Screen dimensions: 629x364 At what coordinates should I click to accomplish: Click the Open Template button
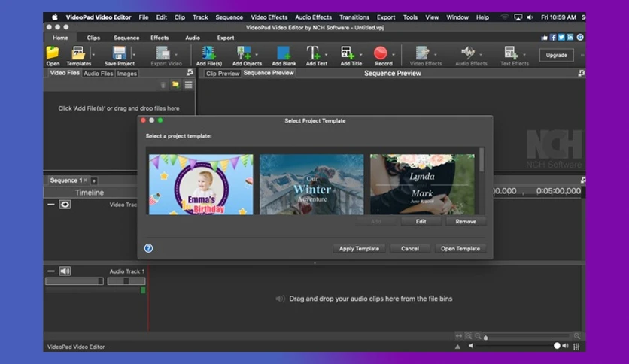tap(460, 248)
